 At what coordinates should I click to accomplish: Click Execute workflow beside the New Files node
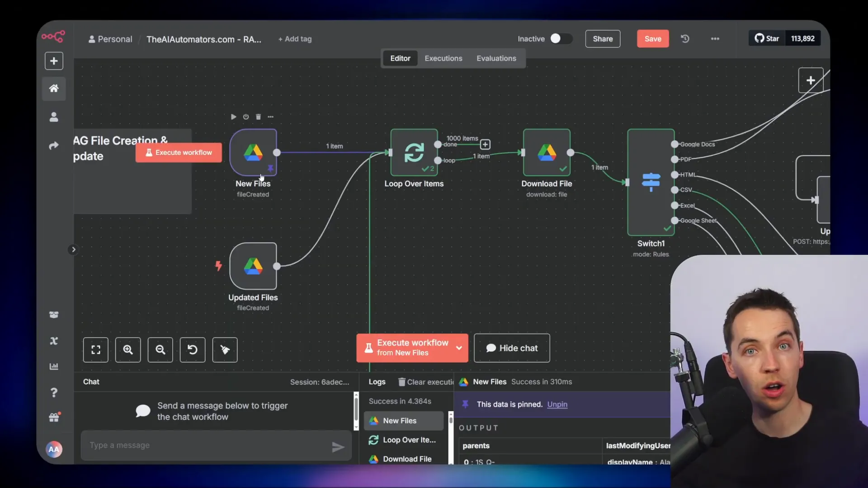[x=179, y=153]
